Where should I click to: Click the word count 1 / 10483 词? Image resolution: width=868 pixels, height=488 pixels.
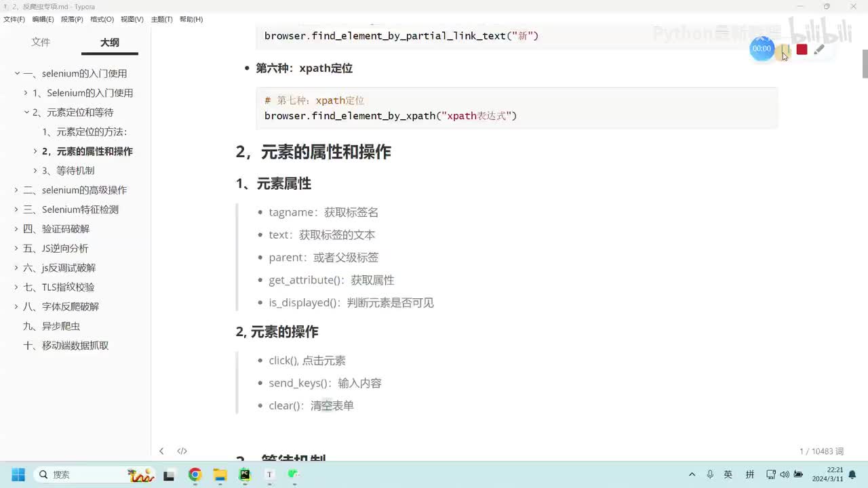click(822, 451)
